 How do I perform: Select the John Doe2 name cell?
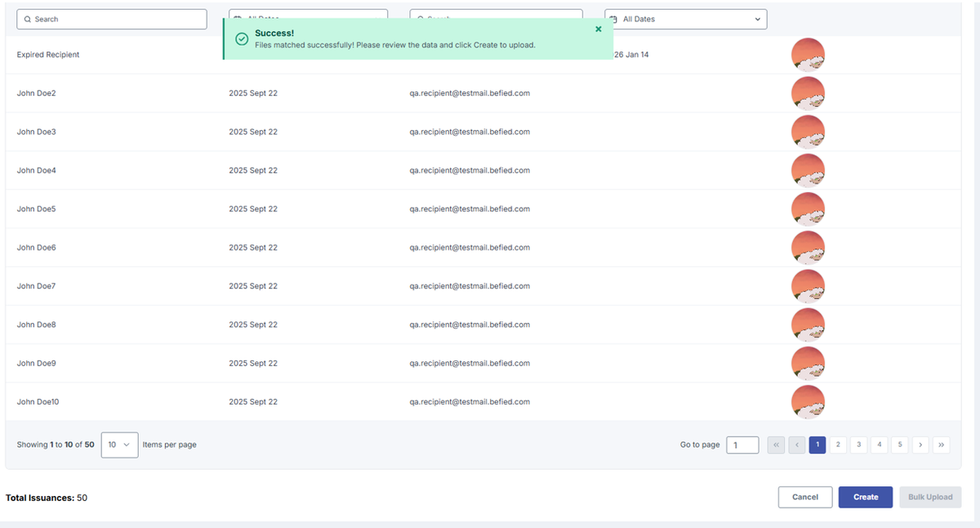(37, 93)
